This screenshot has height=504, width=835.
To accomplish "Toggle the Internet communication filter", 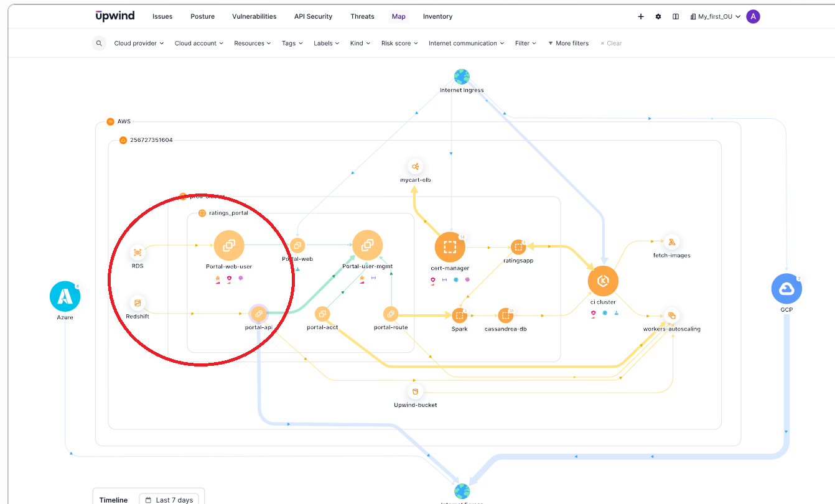I will tap(465, 43).
